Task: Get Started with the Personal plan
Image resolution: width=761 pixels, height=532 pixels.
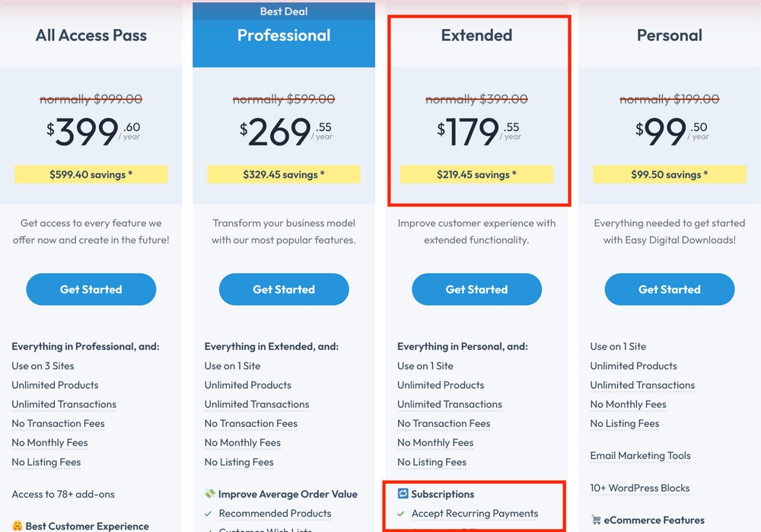Action: pos(670,289)
